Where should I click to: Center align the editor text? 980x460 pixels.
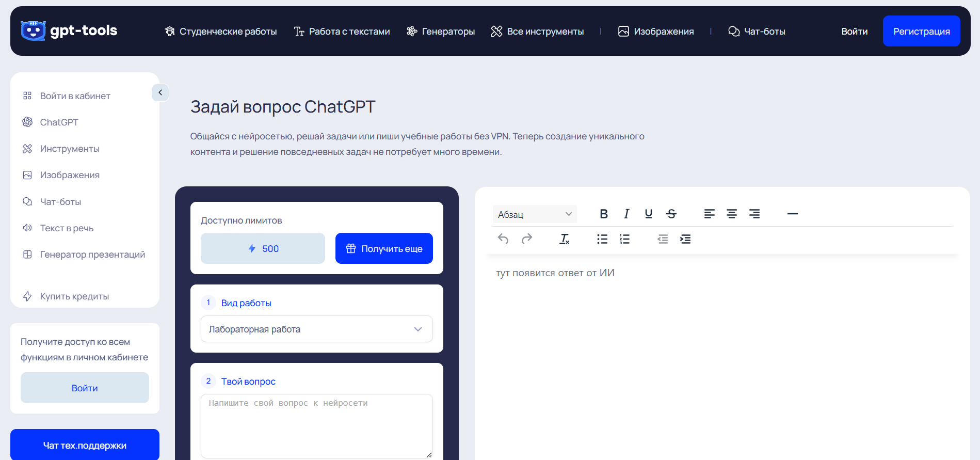(x=732, y=214)
